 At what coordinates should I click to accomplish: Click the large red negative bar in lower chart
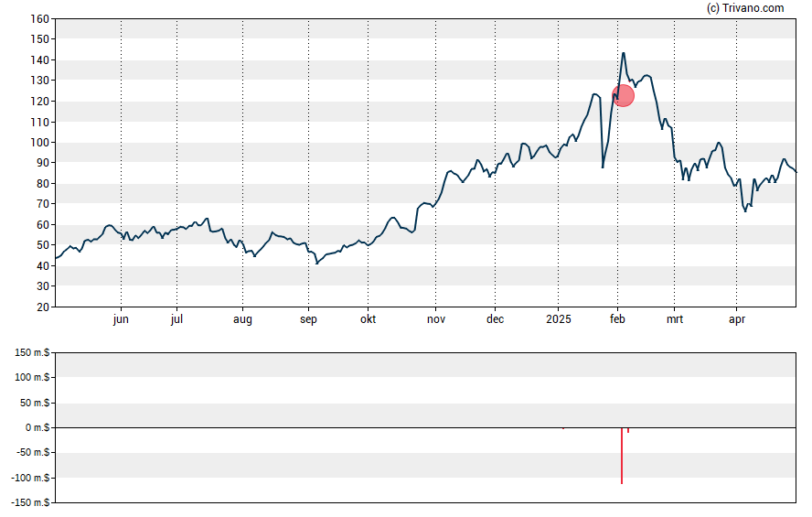coord(622,456)
